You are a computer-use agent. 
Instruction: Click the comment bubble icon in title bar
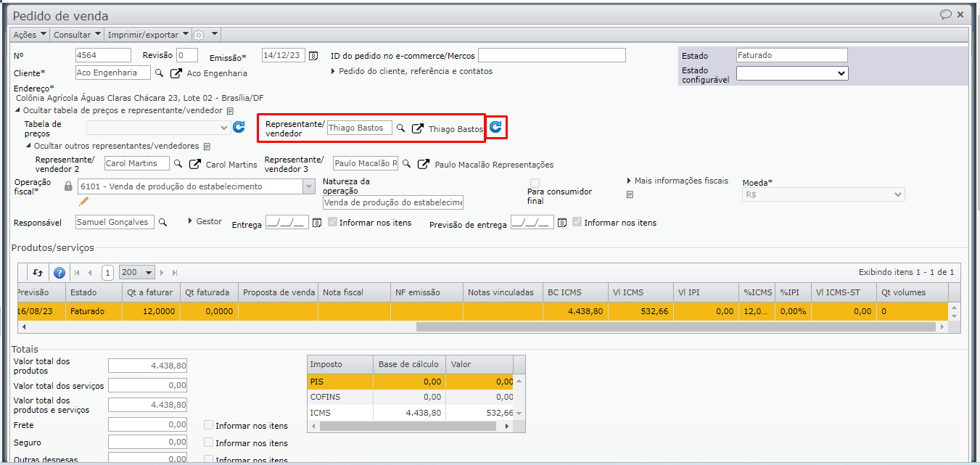945,14
